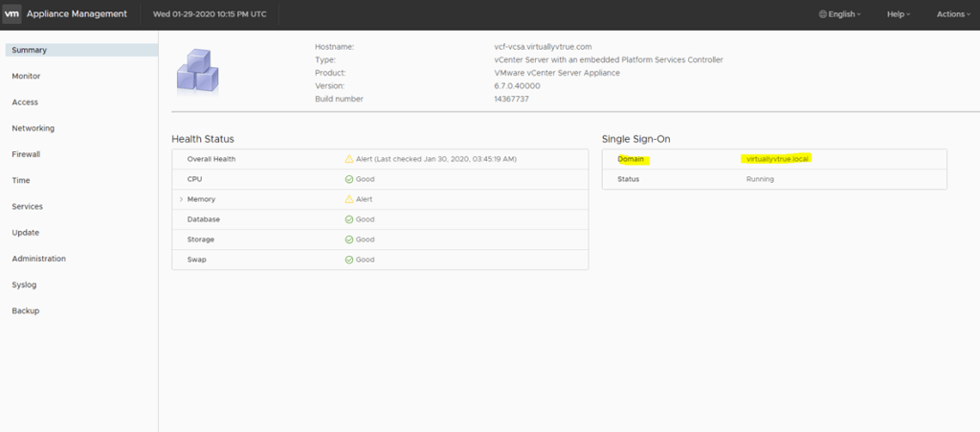The height and width of the screenshot is (432, 980).
Task: Navigate to the Services page
Action: pos(27,206)
